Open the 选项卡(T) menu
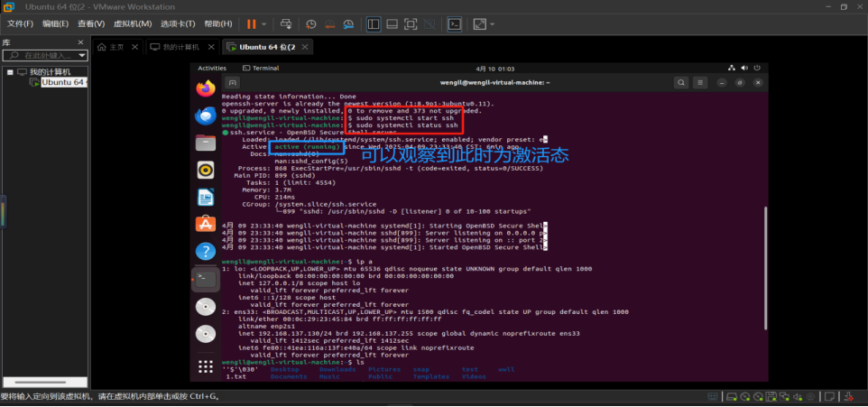This screenshot has height=407, width=868. coord(178,23)
